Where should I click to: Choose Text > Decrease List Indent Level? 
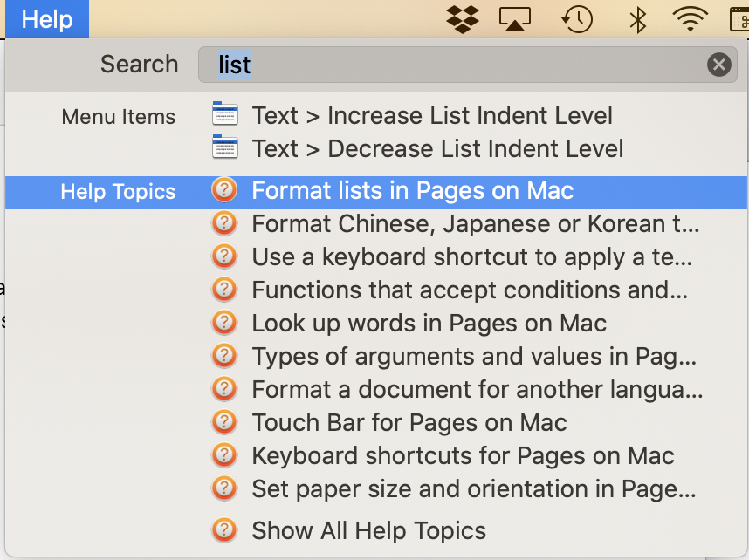click(x=376, y=148)
